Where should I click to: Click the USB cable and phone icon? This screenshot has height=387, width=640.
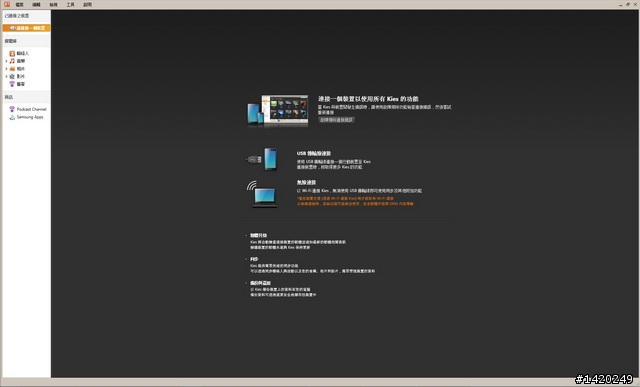pyautogui.click(x=262, y=159)
